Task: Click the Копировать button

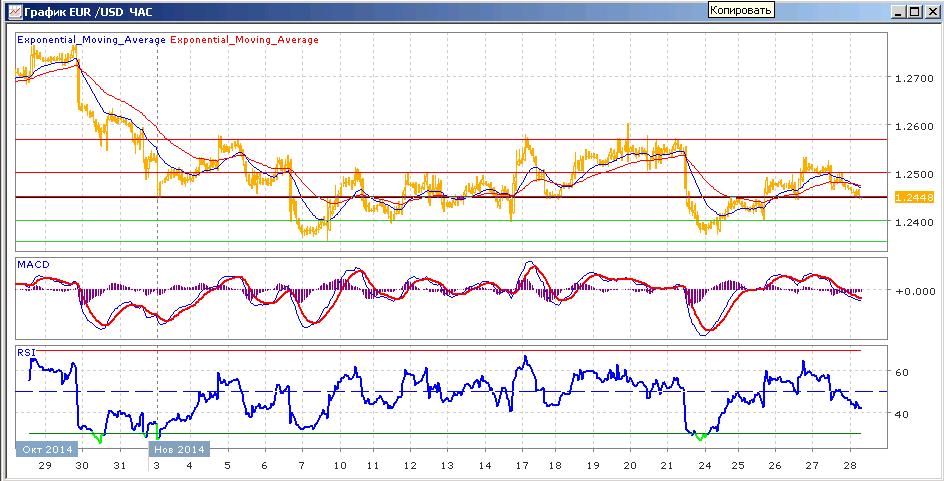Action: click(741, 10)
